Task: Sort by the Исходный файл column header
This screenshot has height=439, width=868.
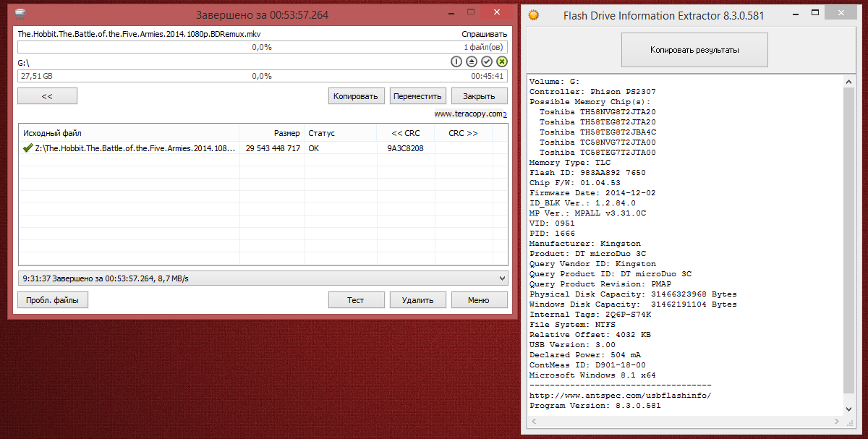Action: coord(129,133)
